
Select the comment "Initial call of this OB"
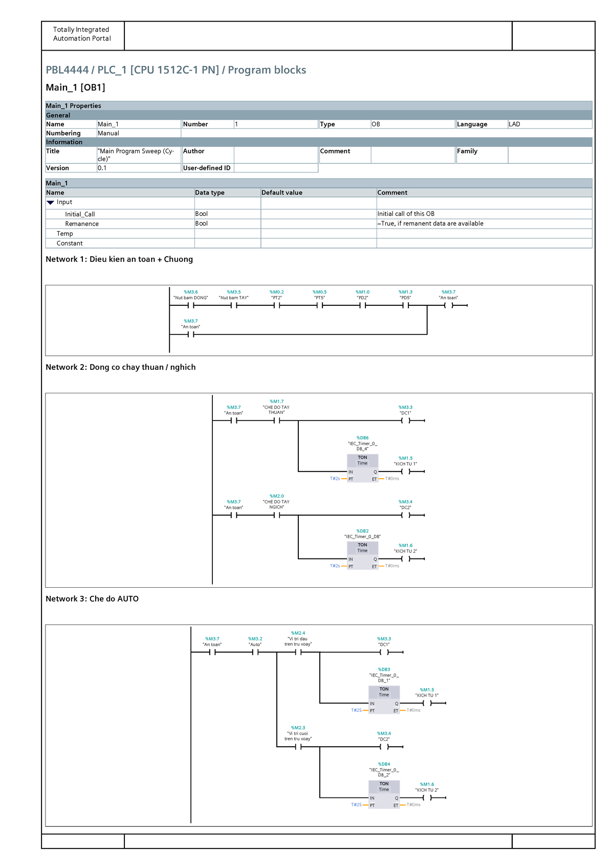coord(406,214)
